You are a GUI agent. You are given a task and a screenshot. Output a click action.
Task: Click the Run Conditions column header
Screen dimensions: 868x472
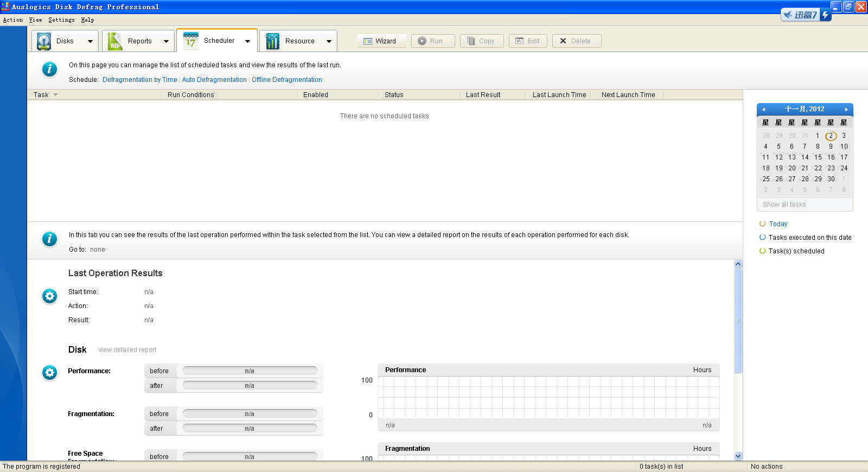click(229, 95)
